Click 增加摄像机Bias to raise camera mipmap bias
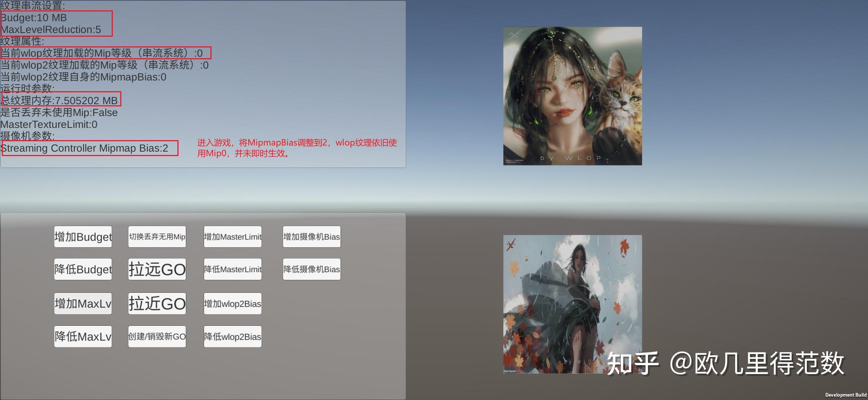Screen dimensions: 868x400 (x=311, y=236)
